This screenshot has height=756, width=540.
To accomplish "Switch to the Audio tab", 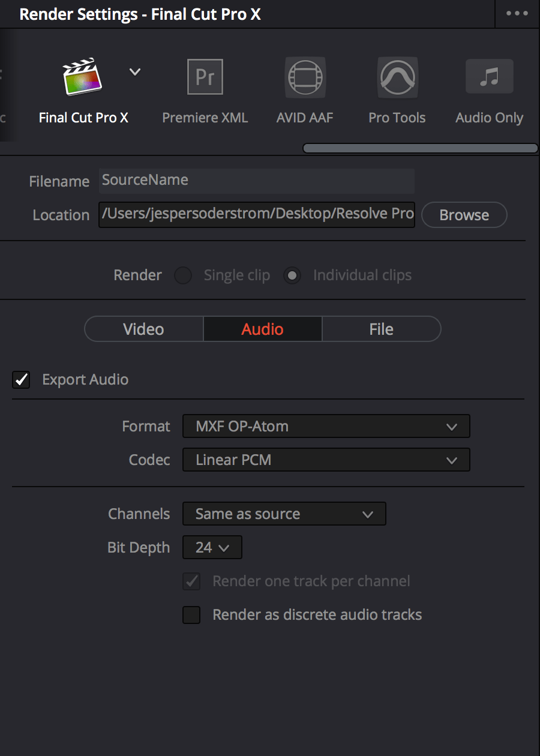I will [263, 329].
